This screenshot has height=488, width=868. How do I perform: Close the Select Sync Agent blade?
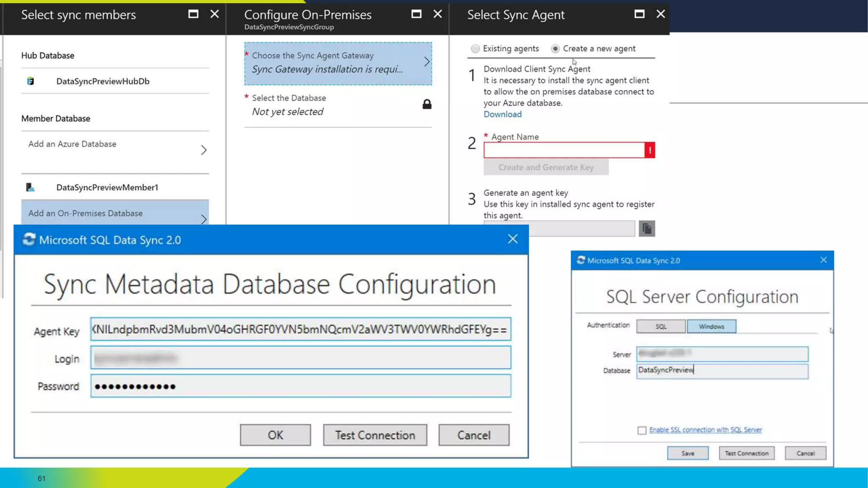[660, 14]
